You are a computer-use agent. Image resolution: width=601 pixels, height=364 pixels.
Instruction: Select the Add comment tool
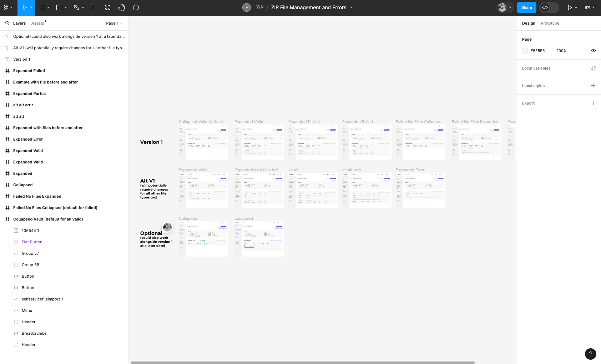(136, 7)
